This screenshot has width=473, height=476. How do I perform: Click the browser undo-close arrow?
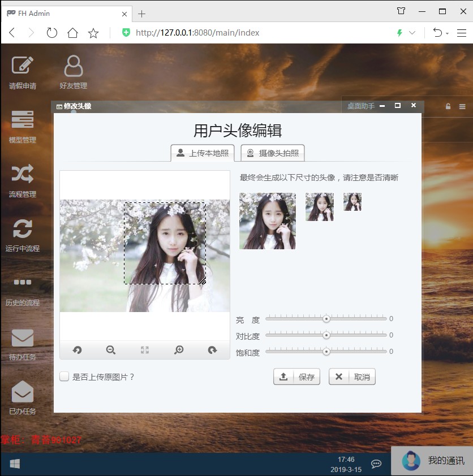[x=437, y=32]
